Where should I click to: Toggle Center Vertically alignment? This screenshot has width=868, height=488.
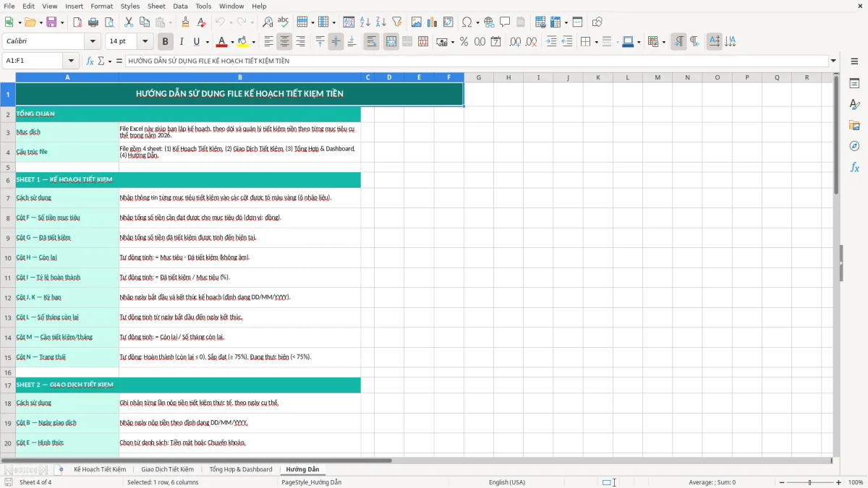(x=336, y=42)
